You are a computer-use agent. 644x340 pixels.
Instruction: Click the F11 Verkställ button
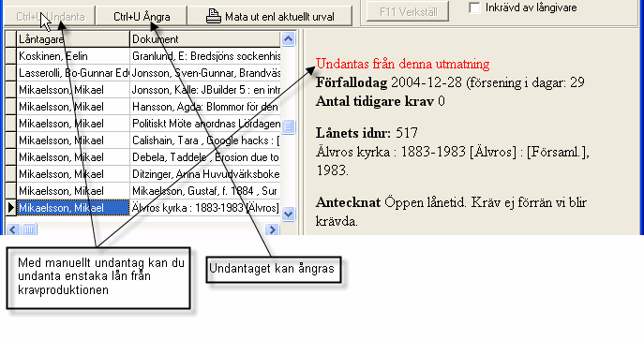click(x=408, y=12)
